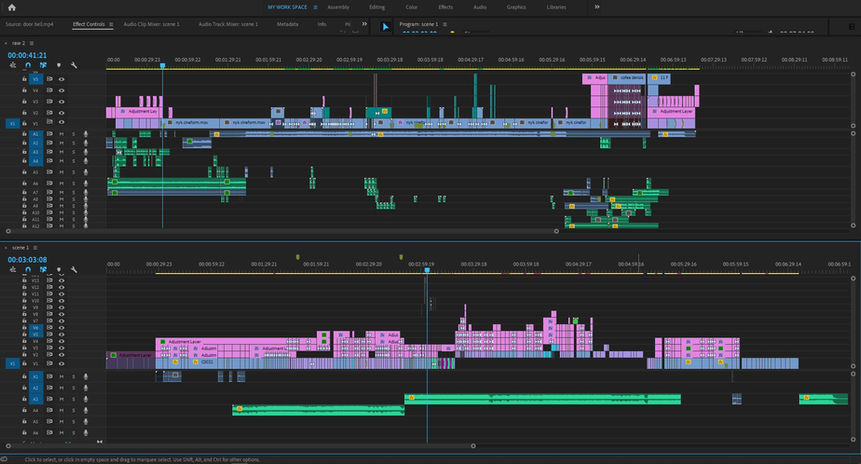Switch to the Metadata tab
The height and width of the screenshot is (464, 861).
287,23
